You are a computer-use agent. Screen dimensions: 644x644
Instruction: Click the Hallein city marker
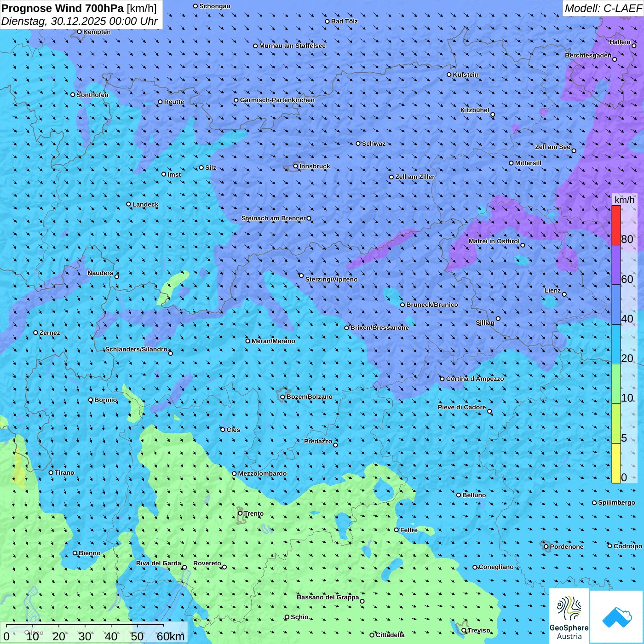(634, 46)
